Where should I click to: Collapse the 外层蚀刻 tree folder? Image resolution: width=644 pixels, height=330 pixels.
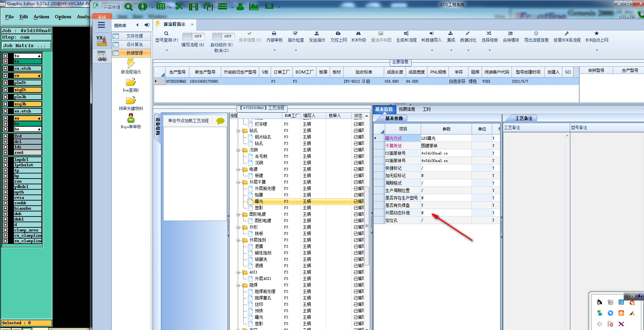(x=238, y=240)
